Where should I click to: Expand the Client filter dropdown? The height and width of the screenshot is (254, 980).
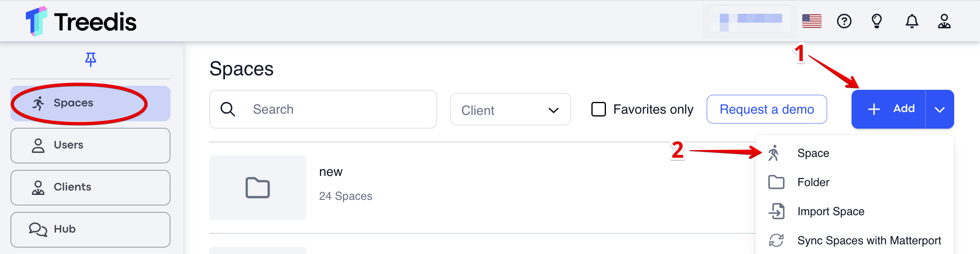click(510, 110)
